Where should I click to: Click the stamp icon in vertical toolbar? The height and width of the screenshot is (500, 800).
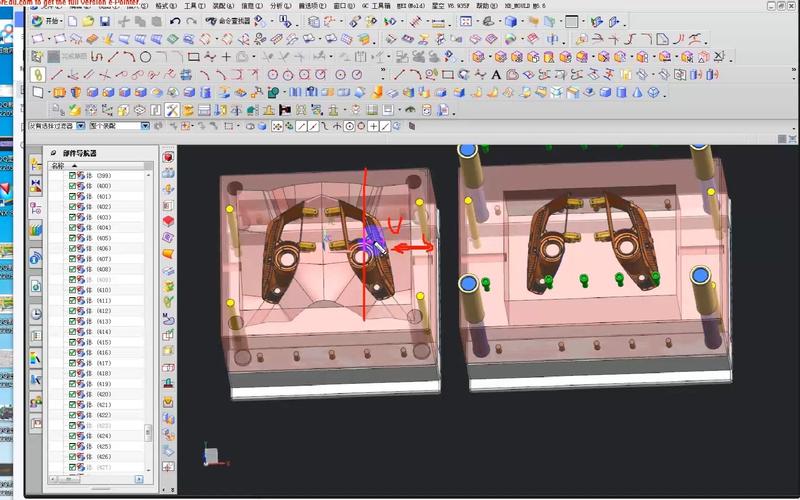click(168, 384)
